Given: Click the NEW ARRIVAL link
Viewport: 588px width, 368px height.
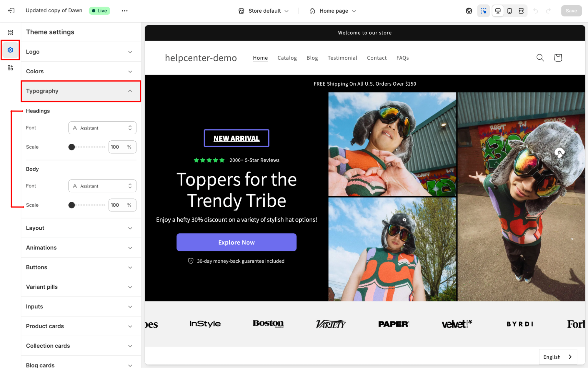Looking at the screenshot, I should (x=236, y=138).
